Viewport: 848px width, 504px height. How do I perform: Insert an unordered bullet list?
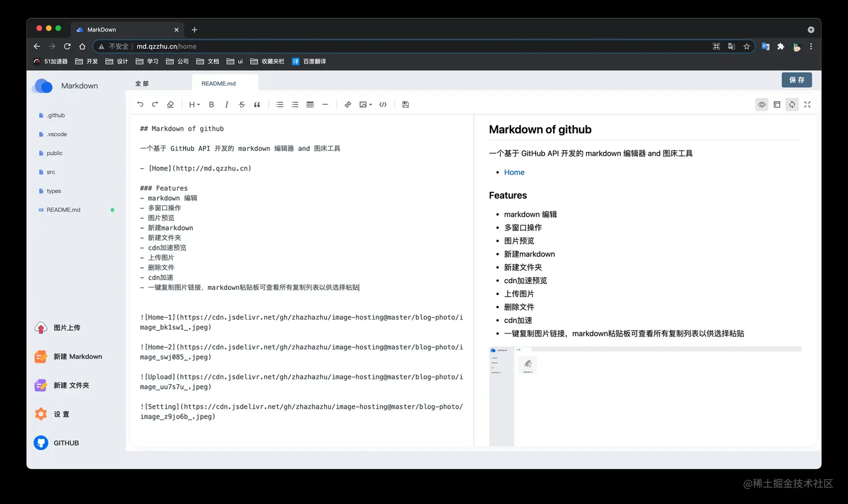(280, 104)
